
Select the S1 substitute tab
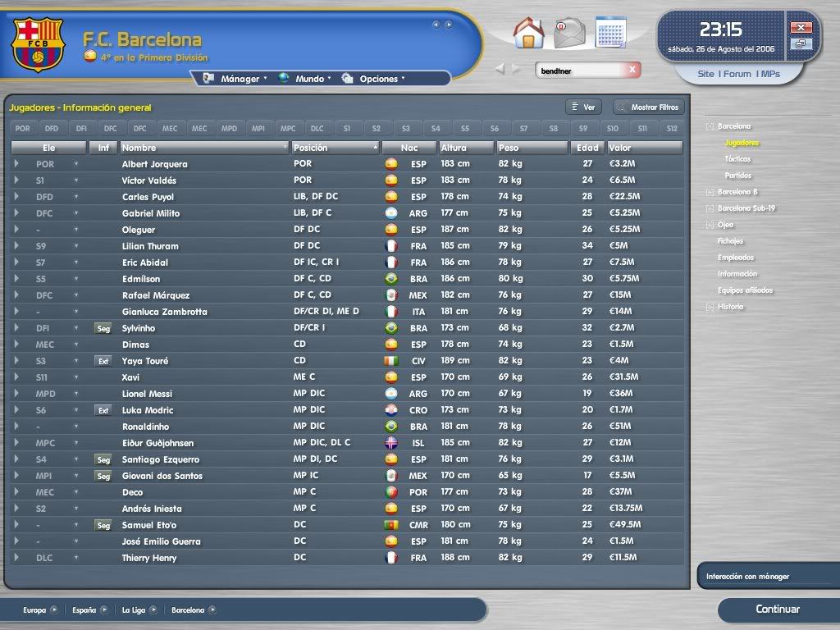click(347, 129)
